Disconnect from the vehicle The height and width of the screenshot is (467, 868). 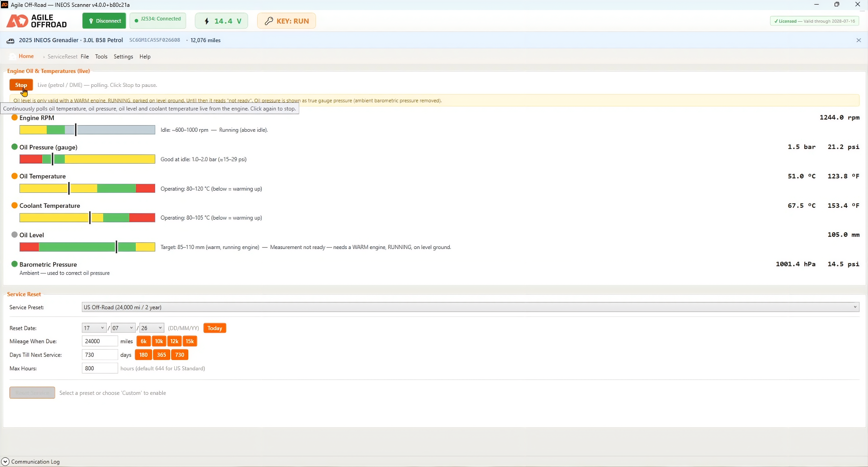[x=104, y=21]
